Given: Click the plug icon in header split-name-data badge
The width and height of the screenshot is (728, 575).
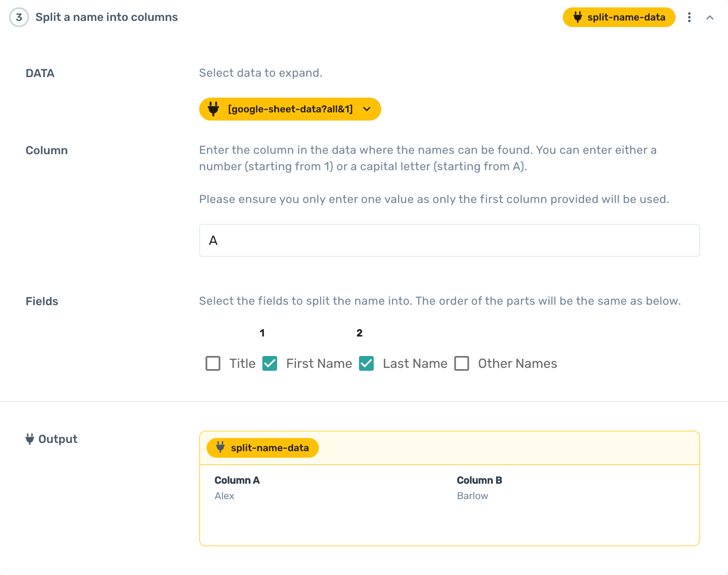Looking at the screenshot, I should [578, 17].
